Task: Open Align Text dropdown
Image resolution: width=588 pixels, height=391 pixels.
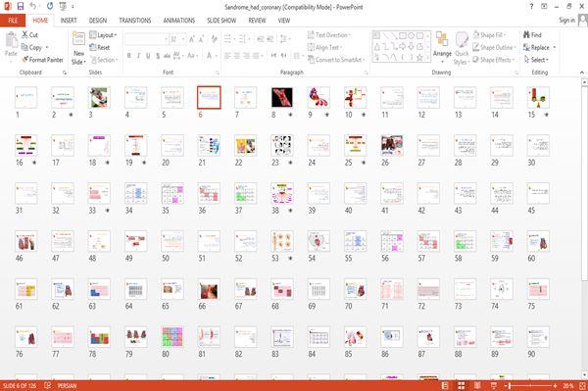Action: click(x=324, y=47)
